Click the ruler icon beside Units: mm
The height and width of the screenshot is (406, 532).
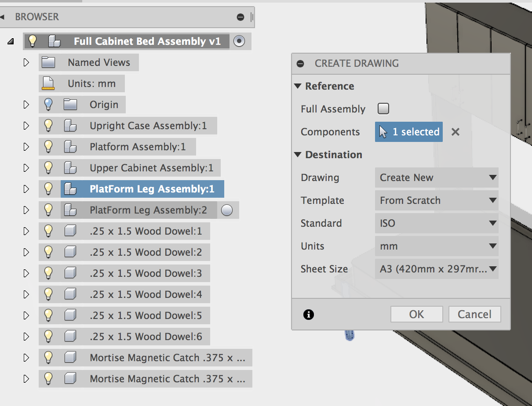[47, 83]
